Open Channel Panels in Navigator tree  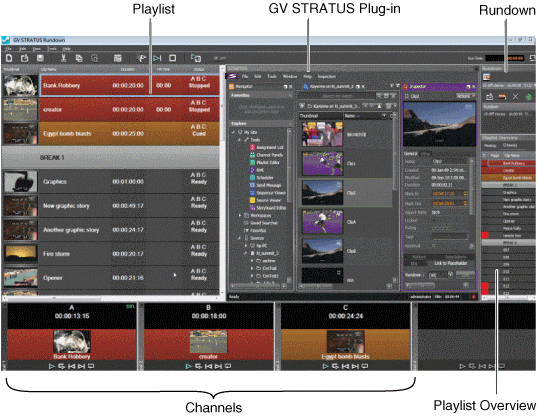(x=269, y=155)
